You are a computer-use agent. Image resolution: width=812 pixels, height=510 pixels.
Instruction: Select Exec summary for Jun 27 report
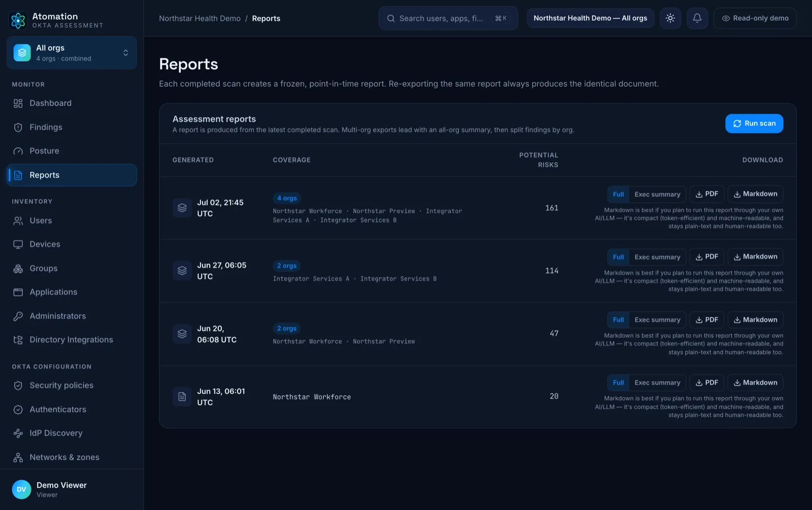coord(657,257)
